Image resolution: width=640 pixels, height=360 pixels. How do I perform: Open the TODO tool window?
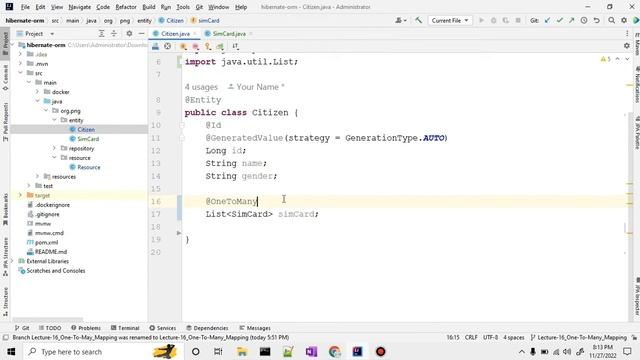point(50,328)
